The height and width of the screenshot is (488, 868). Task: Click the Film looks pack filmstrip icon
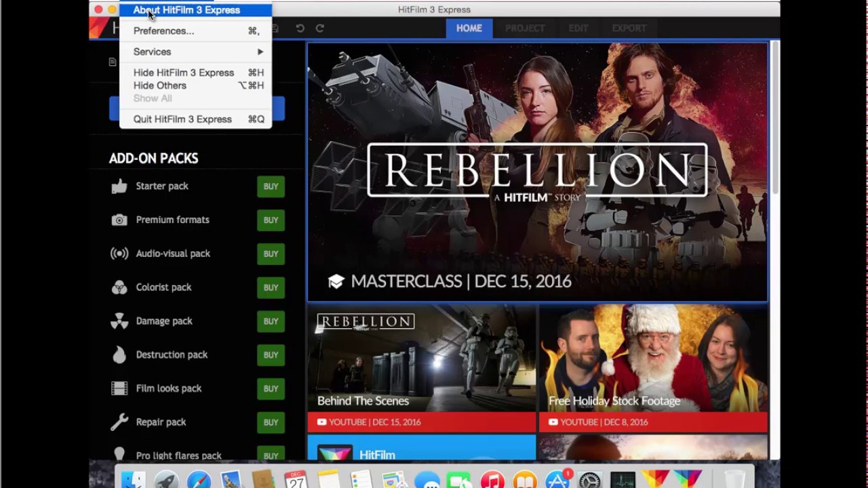pyautogui.click(x=119, y=388)
